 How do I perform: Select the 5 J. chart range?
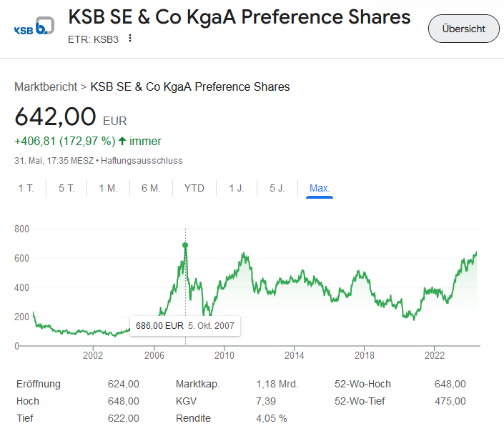pos(277,188)
